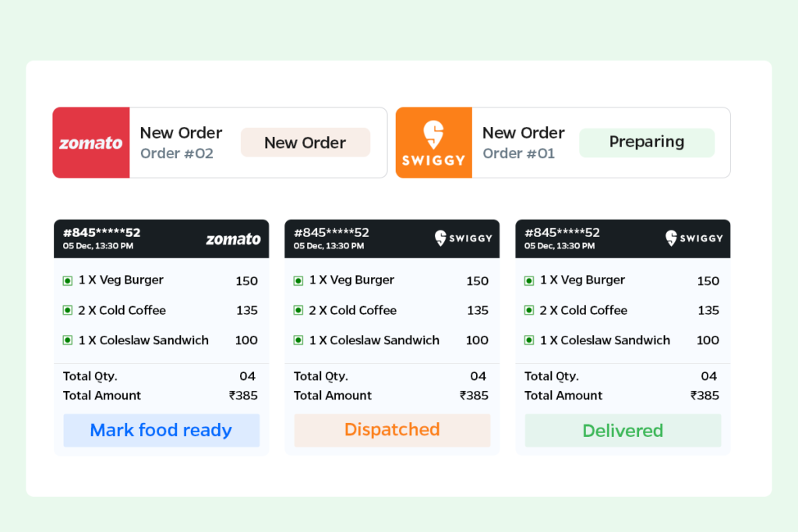Click the Dispatched status button

click(x=392, y=430)
